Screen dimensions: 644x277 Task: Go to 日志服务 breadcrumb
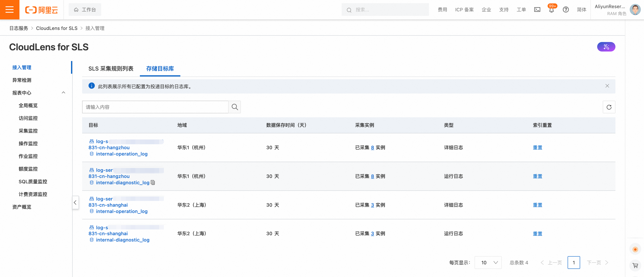[19, 28]
